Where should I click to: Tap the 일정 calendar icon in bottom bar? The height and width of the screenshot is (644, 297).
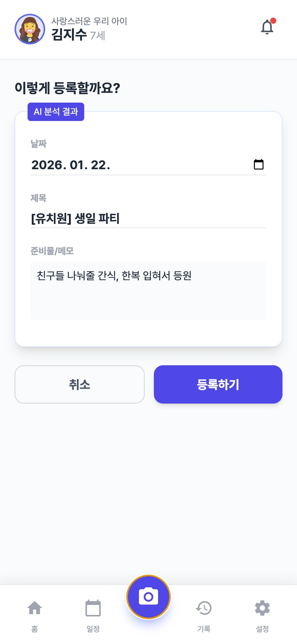coord(93,608)
